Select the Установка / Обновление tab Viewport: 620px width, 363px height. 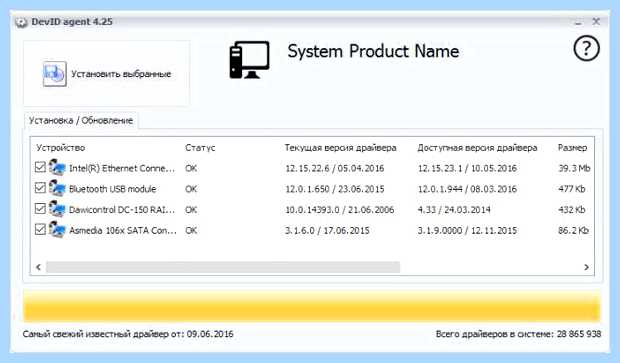81,121
